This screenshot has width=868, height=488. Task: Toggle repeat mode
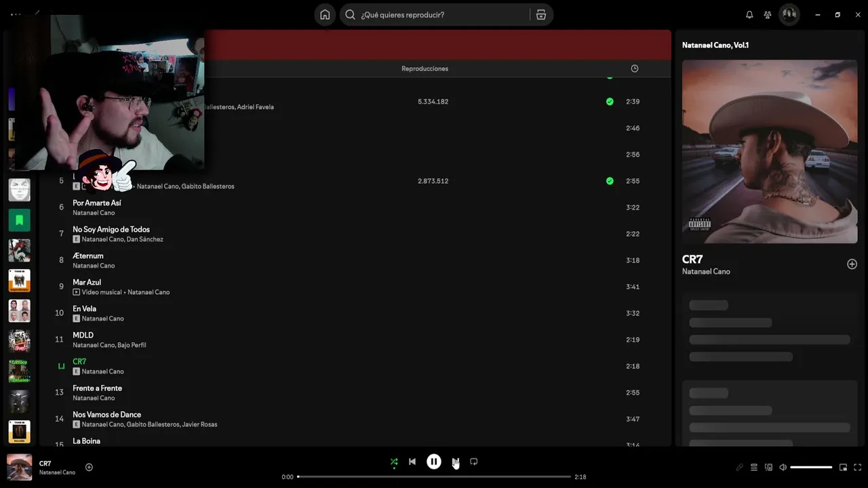point(474,462)
